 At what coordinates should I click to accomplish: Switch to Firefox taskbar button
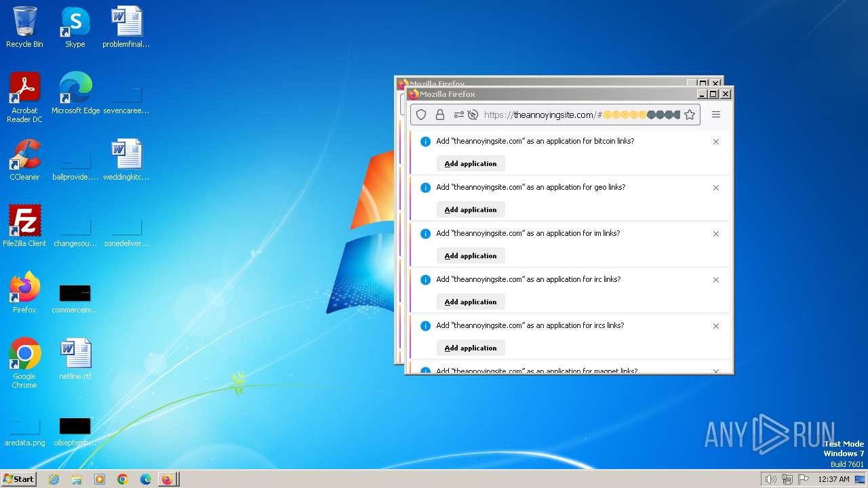pyautogui.click(x=167, y=479)
